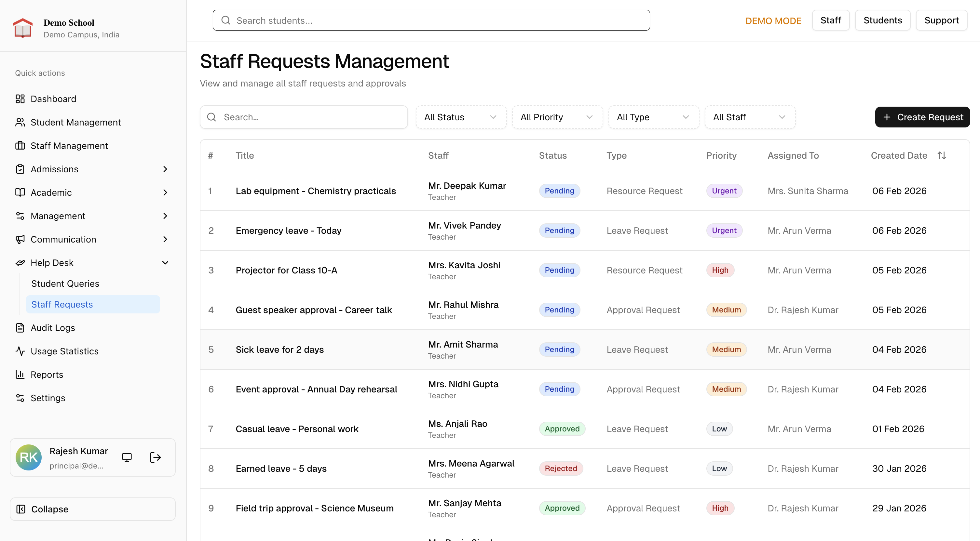The height and width of the screenshot is (541, 980).
Task: Click the logout icon beside Rajesh Kumar
Action: tap(155, 457)
